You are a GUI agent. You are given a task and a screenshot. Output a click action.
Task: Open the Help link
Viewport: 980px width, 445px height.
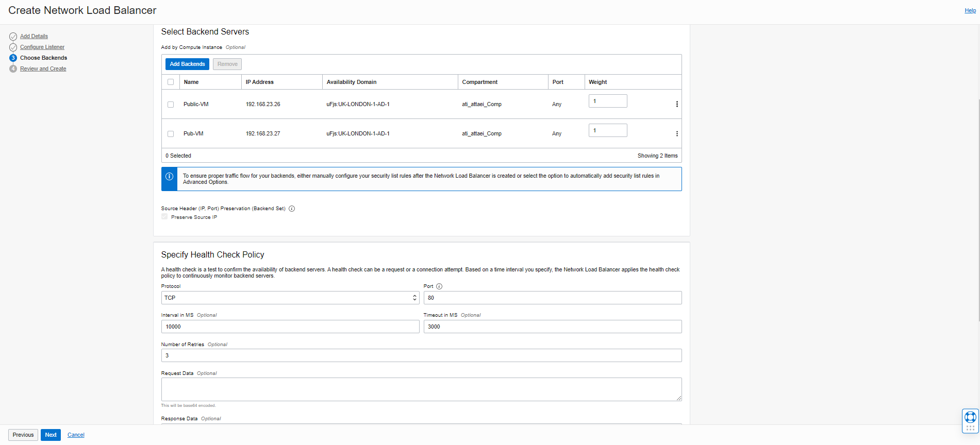[x=970, y=10]
